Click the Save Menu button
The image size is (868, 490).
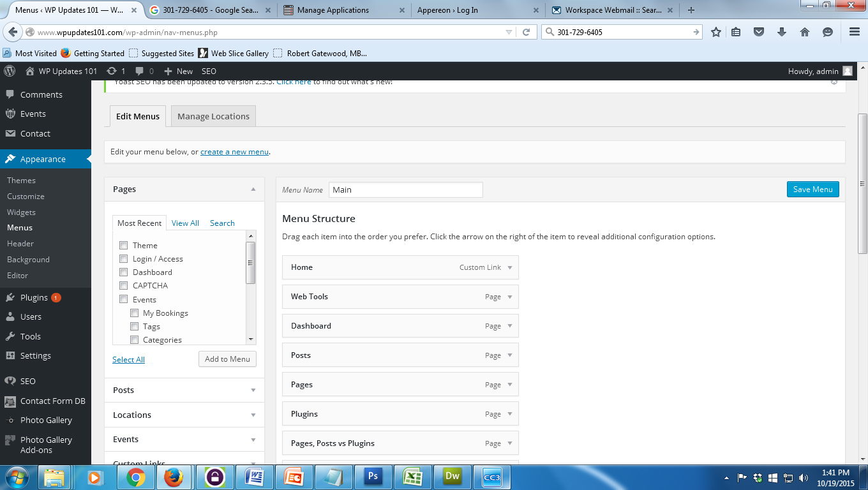click(x=812, y=189)
